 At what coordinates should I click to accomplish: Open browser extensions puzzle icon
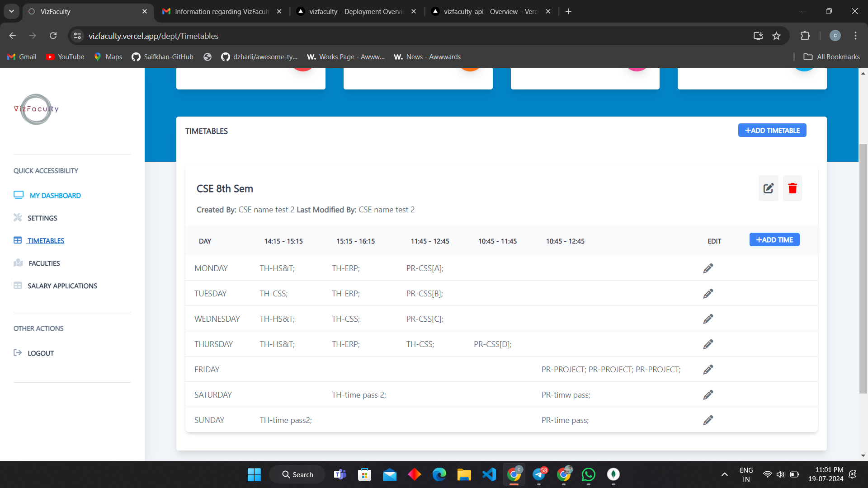point(805,36)
